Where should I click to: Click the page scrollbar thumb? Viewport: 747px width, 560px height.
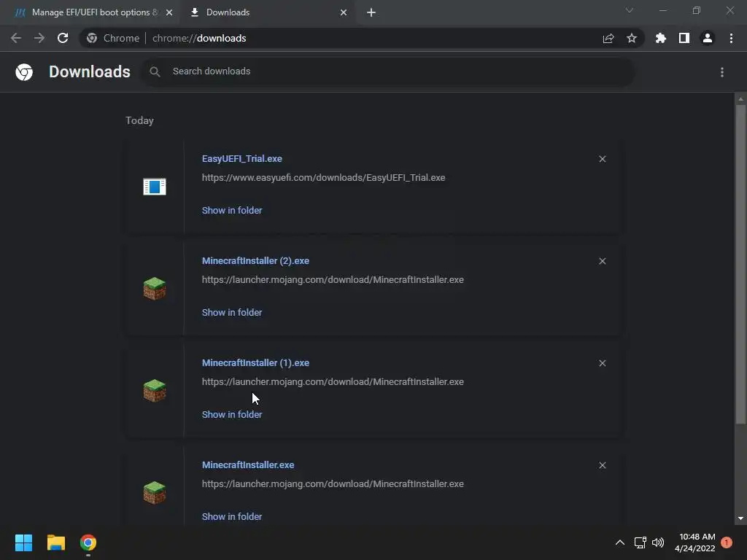coord(740,264)
